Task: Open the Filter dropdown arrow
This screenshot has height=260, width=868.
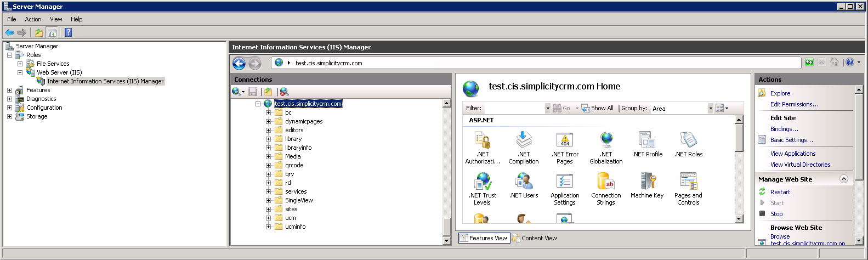Action: tap(547, 108)
